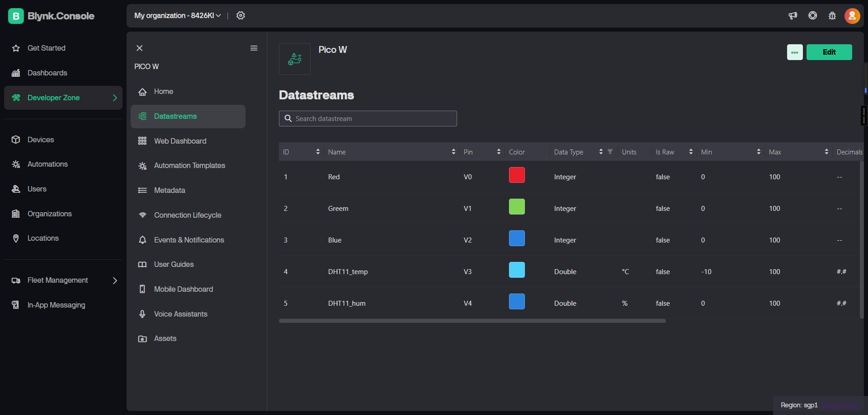Click the Blynk.Console logo icon
The height and width of the screenshot is (415, 868).
pyautogui.click(x=16, y=16)
